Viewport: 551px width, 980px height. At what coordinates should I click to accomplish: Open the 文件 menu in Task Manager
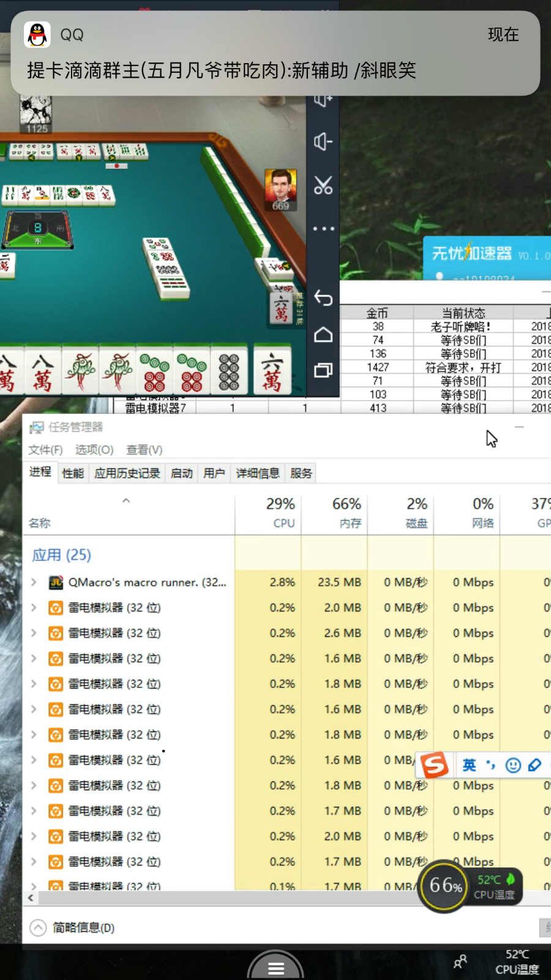tap(45, 450)
